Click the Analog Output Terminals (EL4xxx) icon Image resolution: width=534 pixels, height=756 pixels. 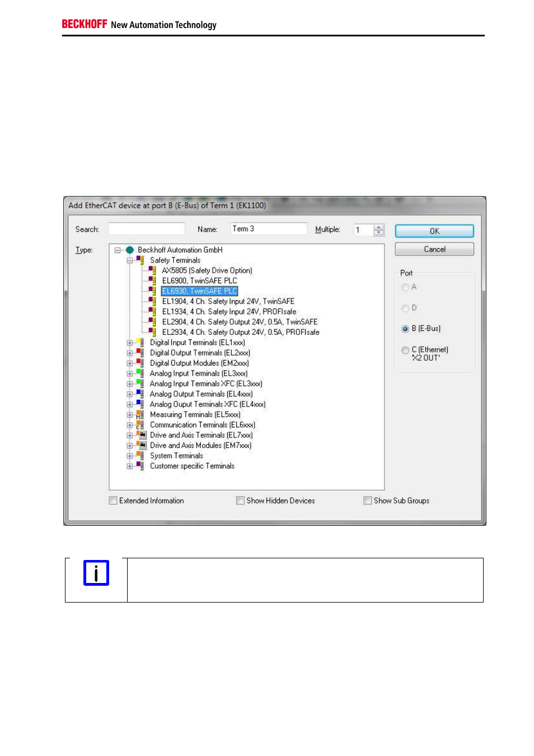140,394
